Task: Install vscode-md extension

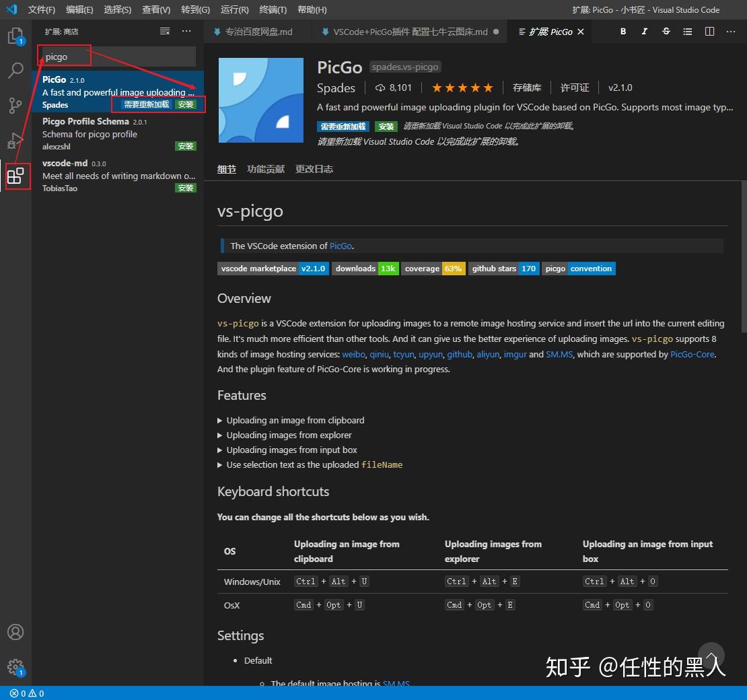Action: pyautogui.click(x=186, y=188)
